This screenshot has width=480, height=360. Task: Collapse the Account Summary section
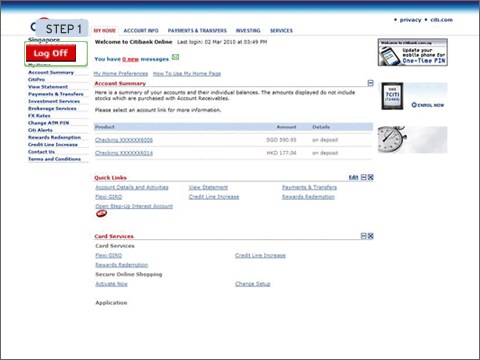(370, 83)
